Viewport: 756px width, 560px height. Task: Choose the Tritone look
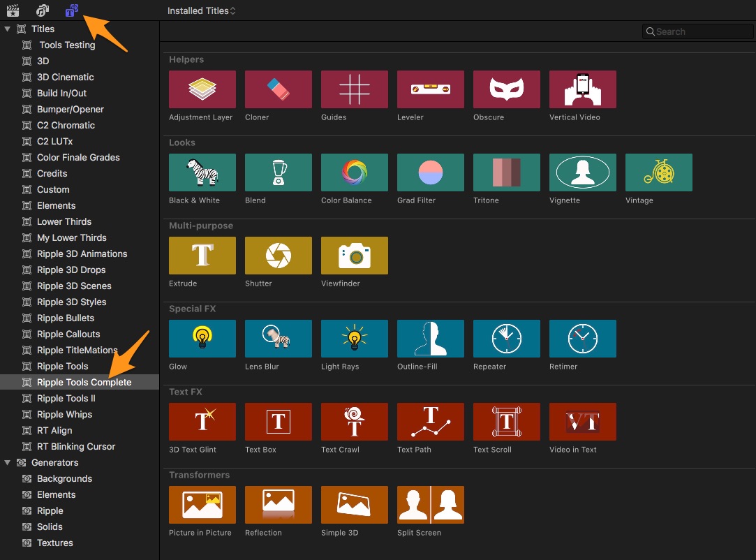coord(507,172)
